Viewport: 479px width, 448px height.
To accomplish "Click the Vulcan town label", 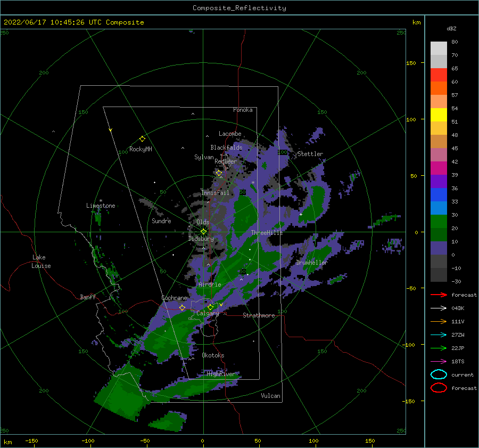I will click(x=271, y=396).
